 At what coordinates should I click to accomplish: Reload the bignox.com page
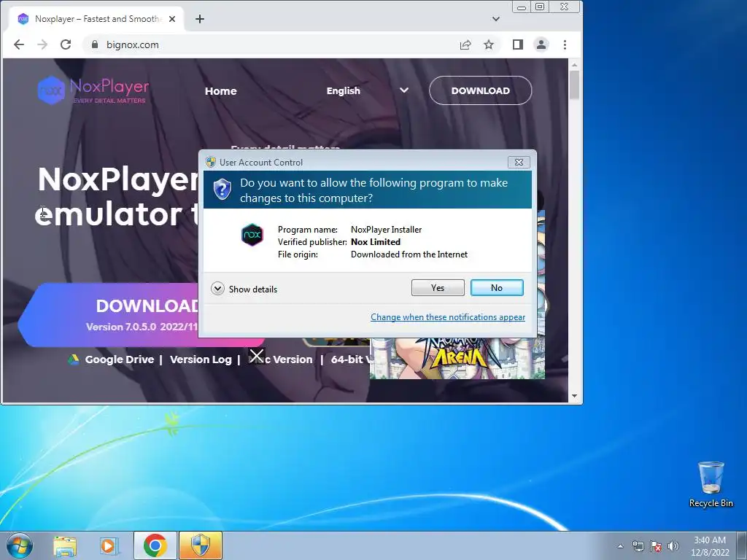66,44
